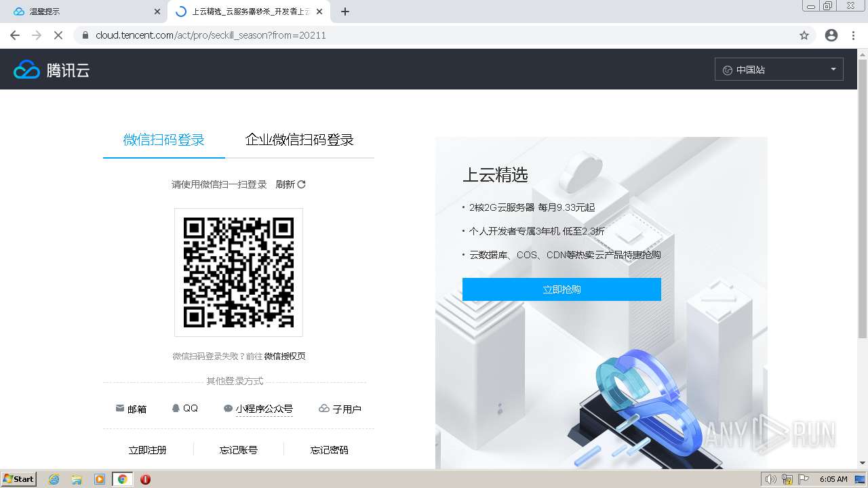Open Chrome three-dot menu
Viewport: 868px width, 488px height.
pyautogui.click(x=853, y=35)
